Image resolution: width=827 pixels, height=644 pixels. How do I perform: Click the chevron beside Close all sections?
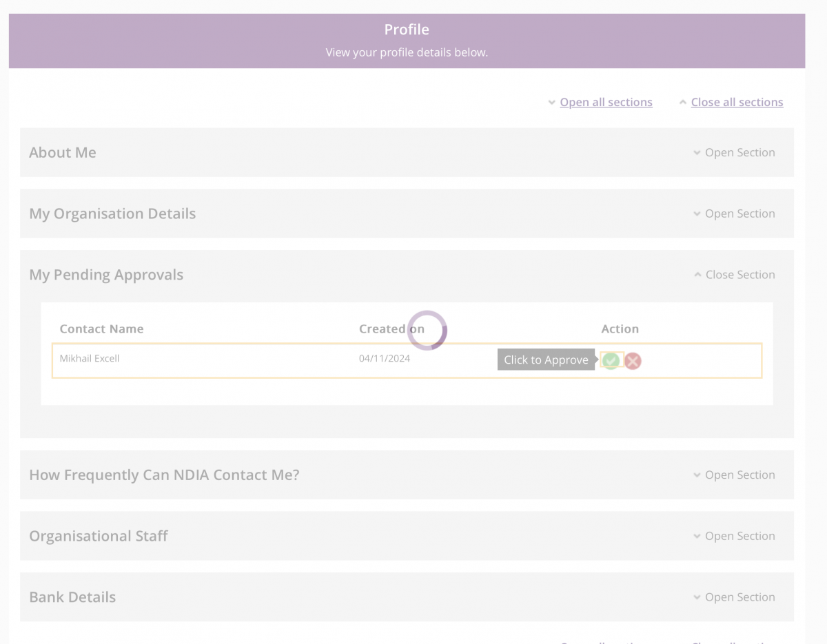tap(683, 103)
